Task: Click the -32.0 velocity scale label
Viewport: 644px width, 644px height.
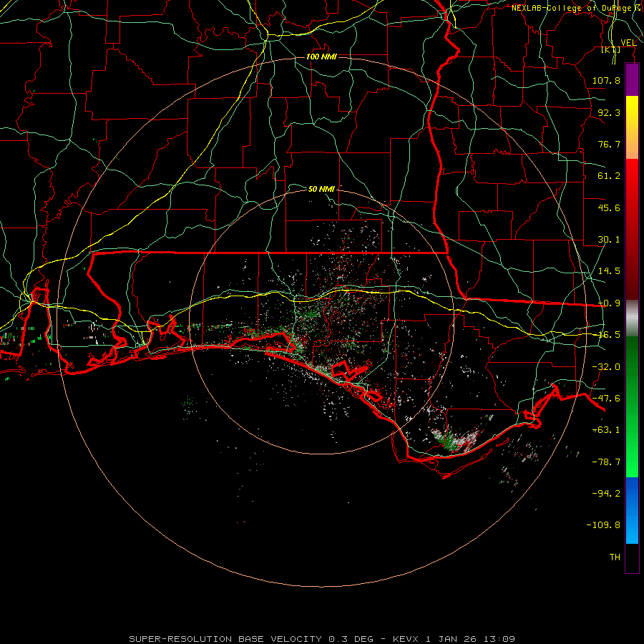Action: [606, 367]
